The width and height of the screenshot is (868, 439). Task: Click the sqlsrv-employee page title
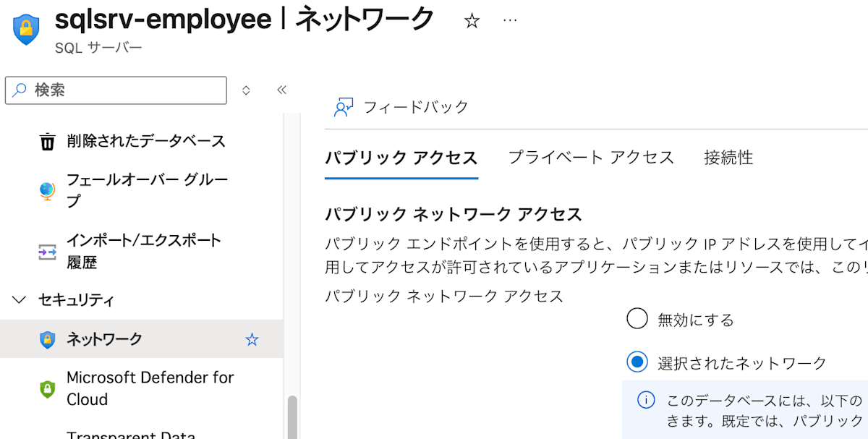[163, 20]
